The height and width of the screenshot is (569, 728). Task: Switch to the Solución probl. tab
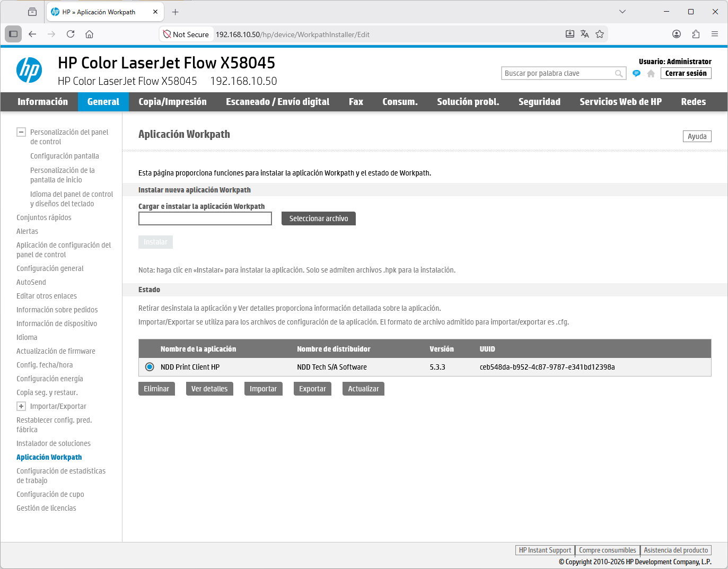468,102
